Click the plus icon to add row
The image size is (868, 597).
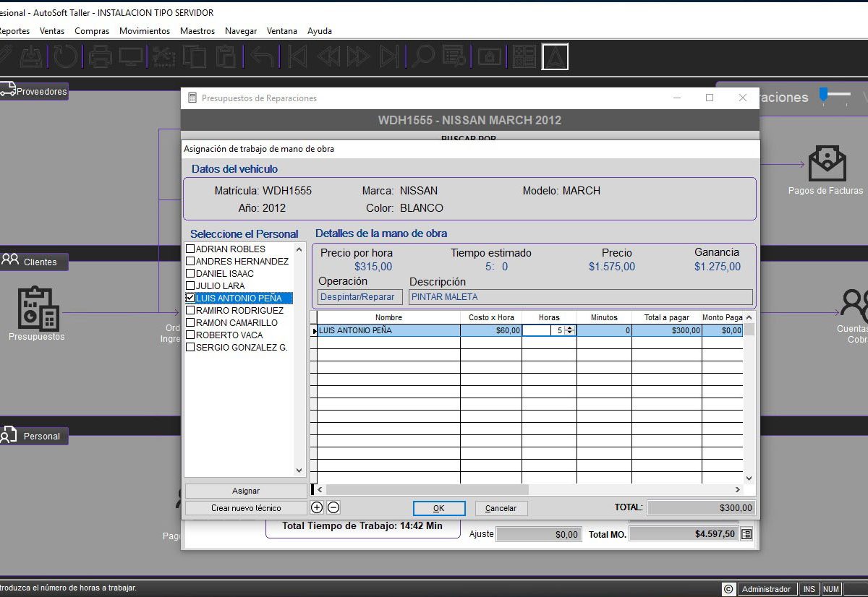(x=317, y=507)
